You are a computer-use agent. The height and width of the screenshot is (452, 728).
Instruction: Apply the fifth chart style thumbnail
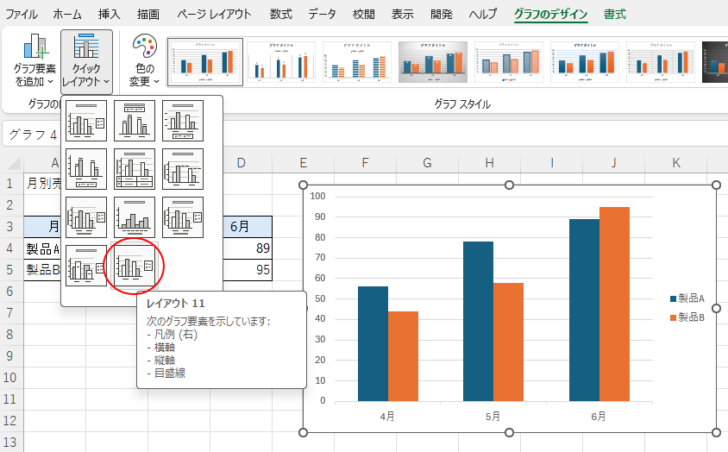(509, 62)
